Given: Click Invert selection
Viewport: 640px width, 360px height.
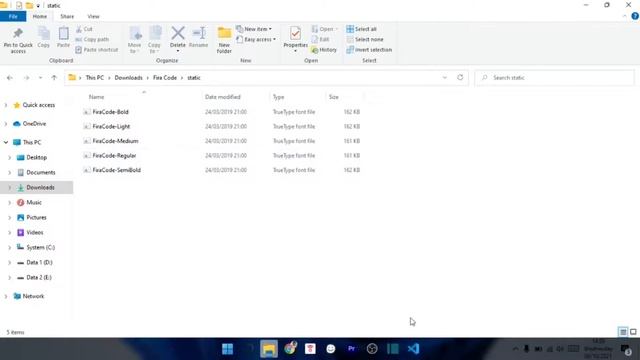Looking at the screenshot, I should point(369,50).
